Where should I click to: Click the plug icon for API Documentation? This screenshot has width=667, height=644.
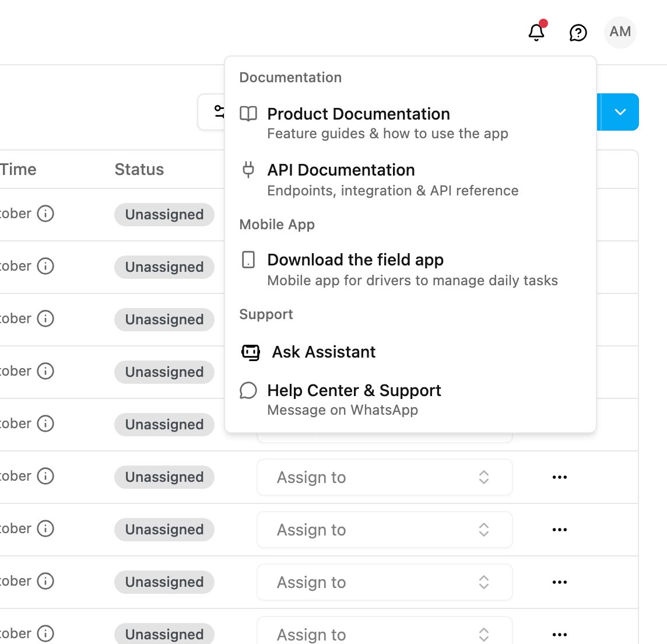[x=248, y=169]
